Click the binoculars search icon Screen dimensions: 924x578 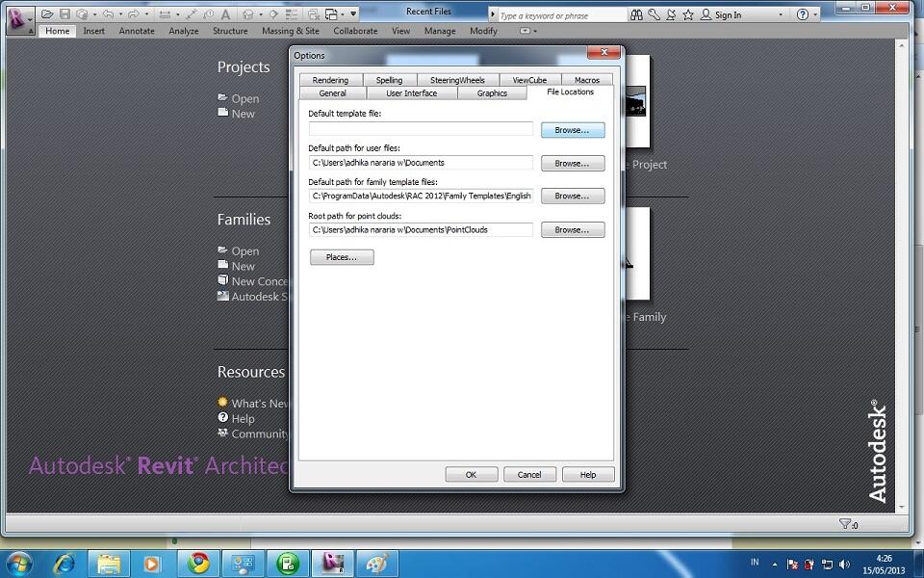pyautogui.click(x=636, y=14)
